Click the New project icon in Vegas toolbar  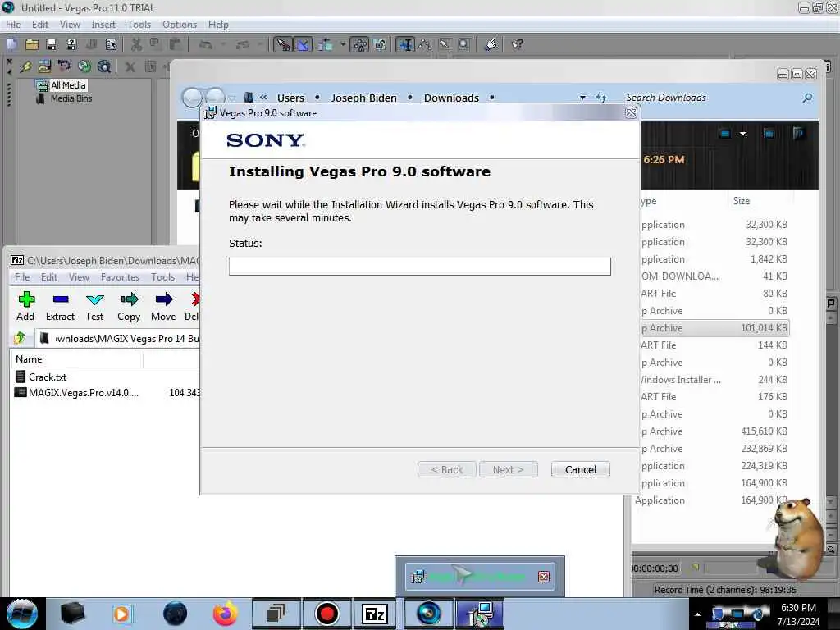(11, 44)
